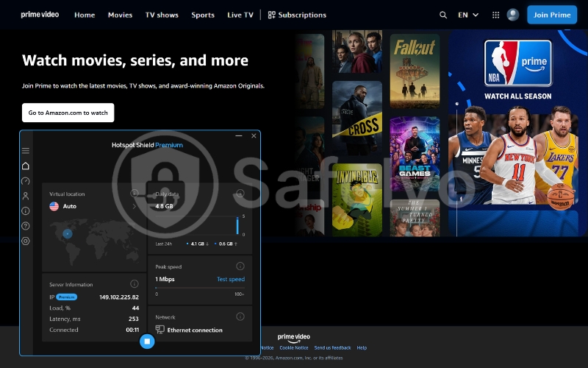Open the Live TV tab in Prime Video
Screen dimensions: 588x368
[240, 15]
